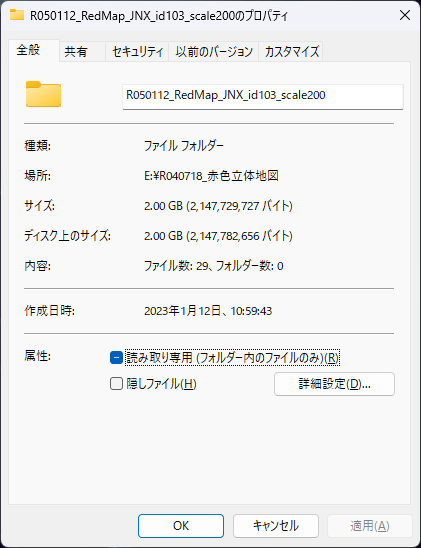The image size is (421, 548).
Task: Enable the 隠しファイル checkbox
Action: (x=116, y=383)
